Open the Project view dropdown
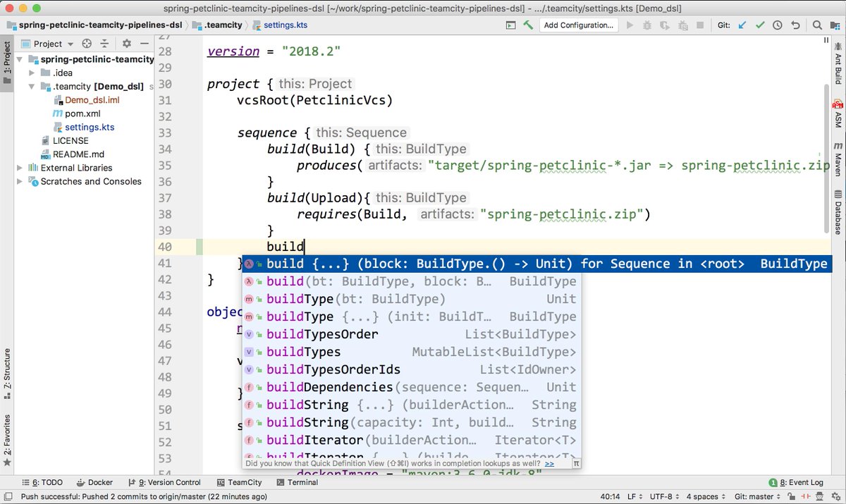This screenshot has height=504, width=846. [47, 44]
